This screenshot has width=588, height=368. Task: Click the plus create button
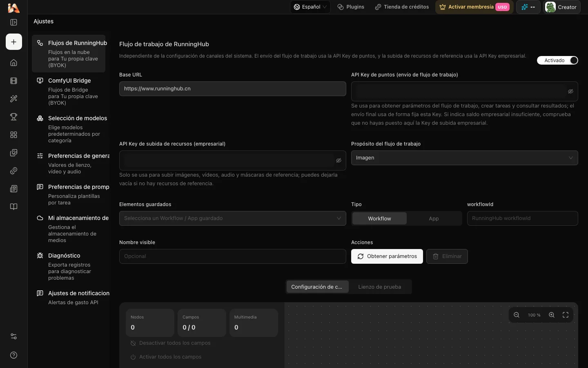pyautogui.click(x=14, y=42)
